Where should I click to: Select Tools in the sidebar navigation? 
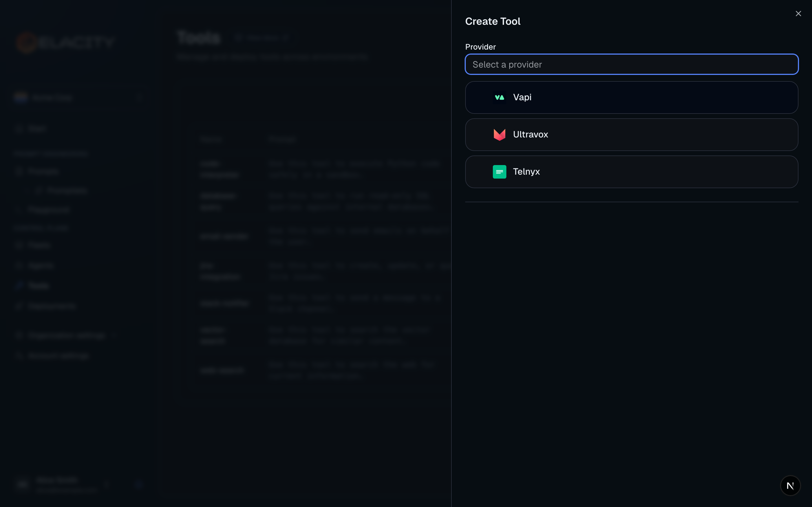tap(39, 285)
